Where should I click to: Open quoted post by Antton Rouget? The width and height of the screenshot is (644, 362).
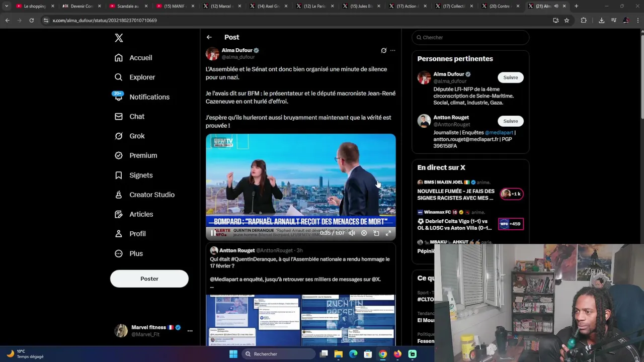click(x=300, y=294)
